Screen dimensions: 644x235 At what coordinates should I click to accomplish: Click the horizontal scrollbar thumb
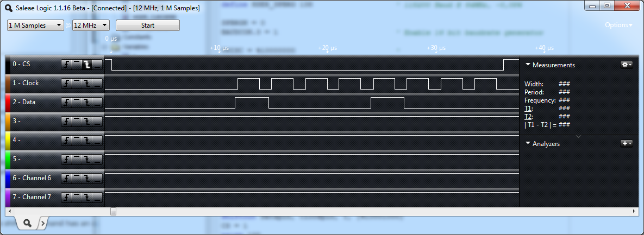coord(113,211)
